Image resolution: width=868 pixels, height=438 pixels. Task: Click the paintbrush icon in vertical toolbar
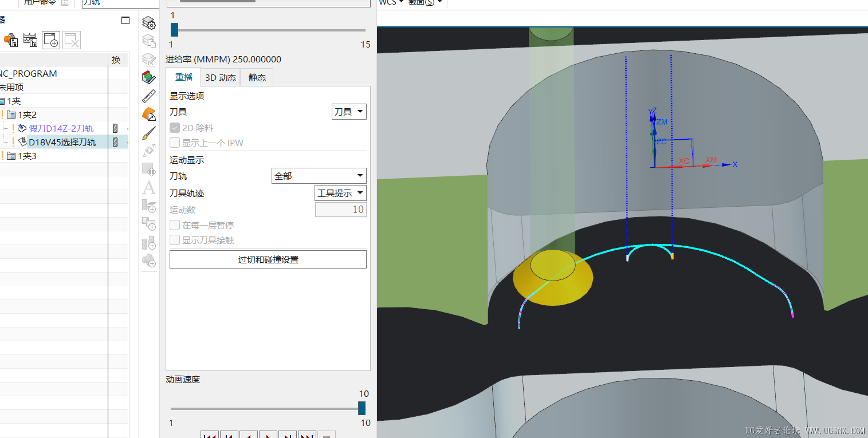[149, 133]
